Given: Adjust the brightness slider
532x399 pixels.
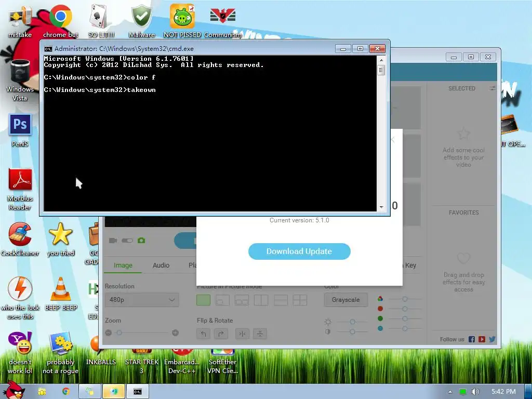Looking at the screenshot, I should (x=353, y=322).
